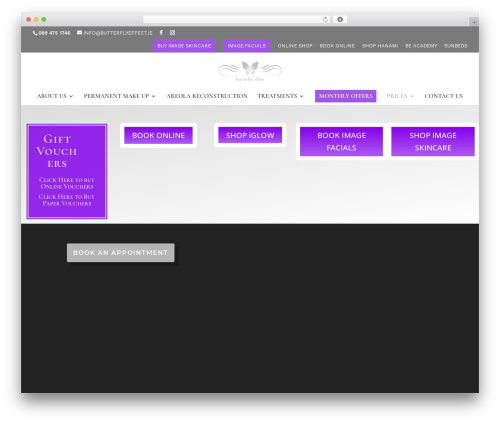Click the red close window button
This screenshot has height=423, width=500.
(29, 20)
